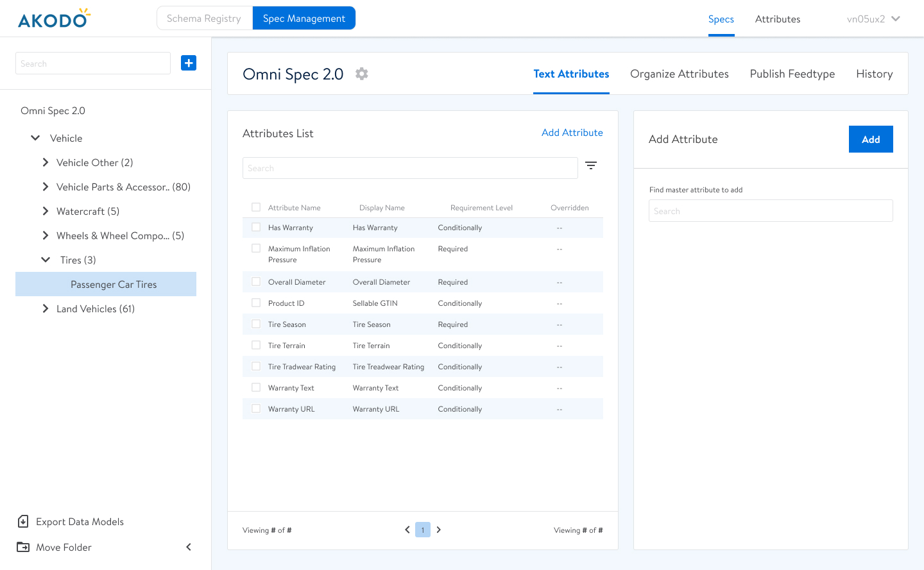Check the Tire Terrain row checkbox
The image size is (924, 570).
coord(256,345)
